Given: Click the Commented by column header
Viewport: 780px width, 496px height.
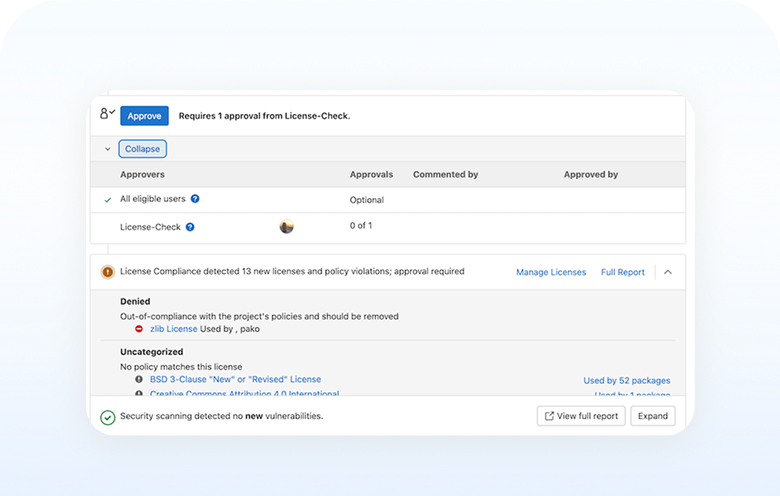Looking at the screenshot, I should pyautogui.click(x=445, y=175).
